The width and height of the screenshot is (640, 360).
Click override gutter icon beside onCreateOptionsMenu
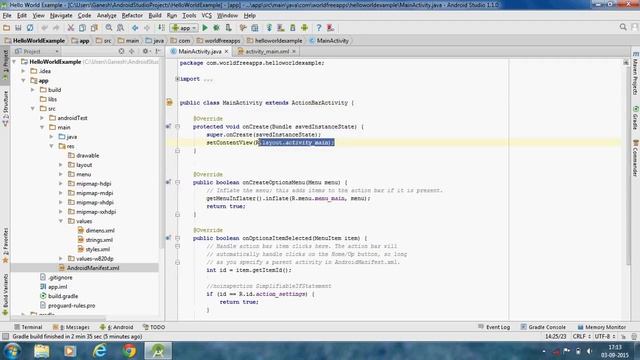coord(168,182)
